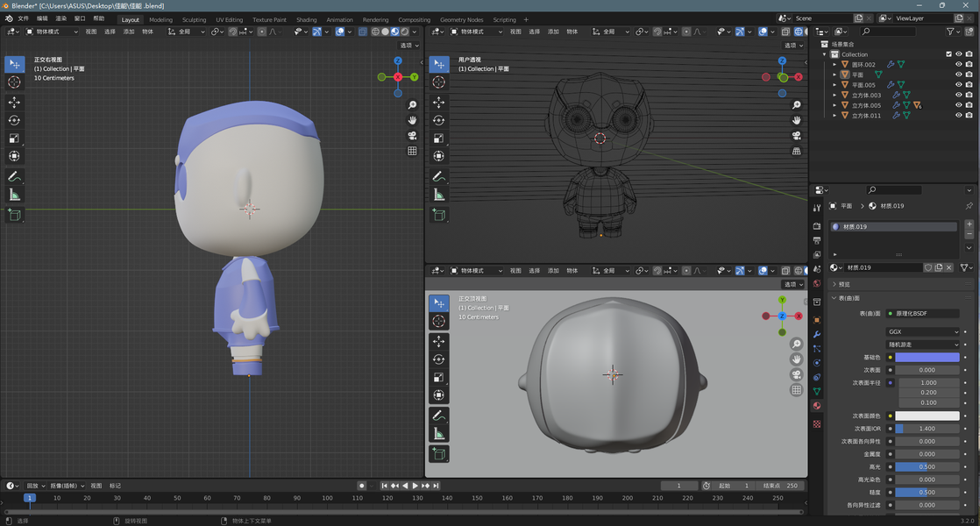
Task: Open the 文件 menu
Action: (x=24, y=18)
